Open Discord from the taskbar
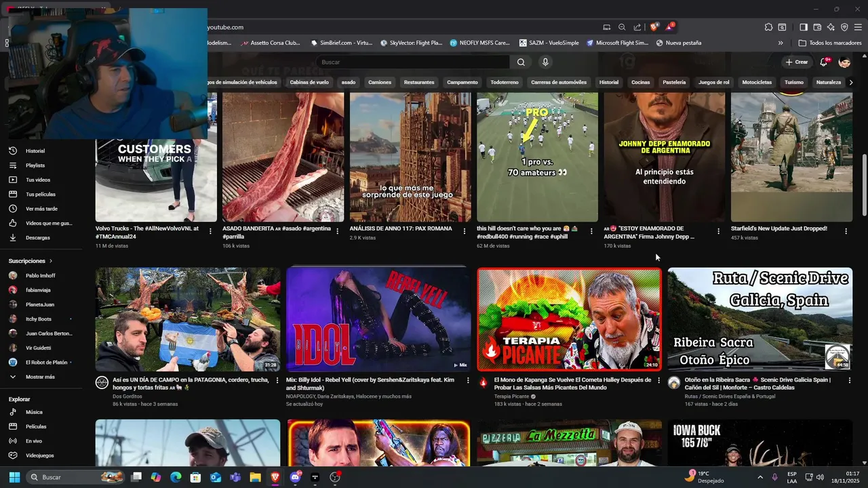Image resolution: width=868 pixels, height=488 pixels. [295, 477]
